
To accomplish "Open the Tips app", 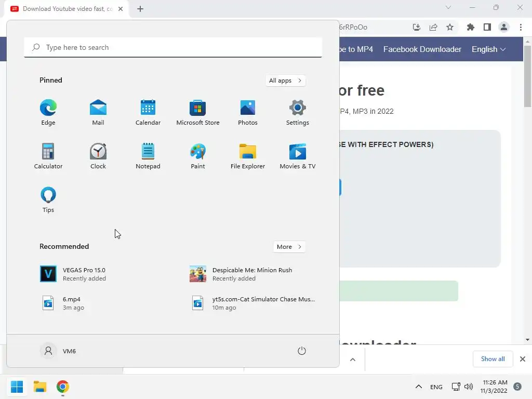I will click(x=48, y=200).
